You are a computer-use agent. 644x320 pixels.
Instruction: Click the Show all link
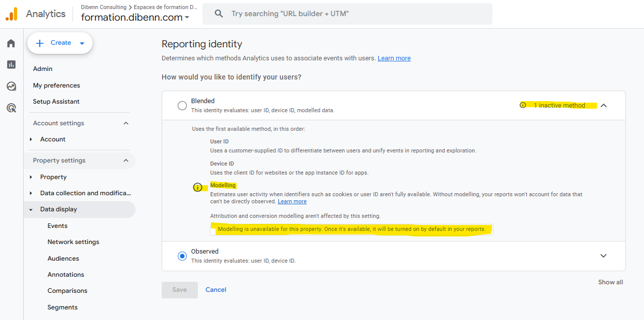coord(610,282)
